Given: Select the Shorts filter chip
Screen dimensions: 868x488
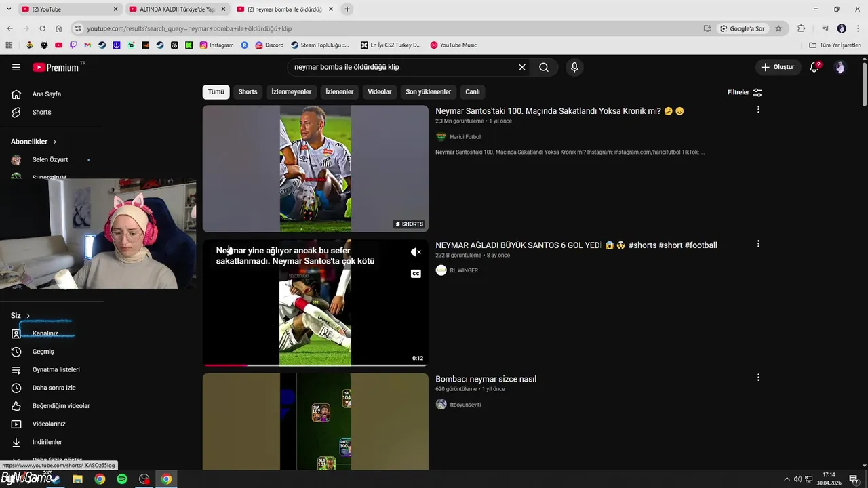Looking at the screenshot, I should [x=248, y=91].
